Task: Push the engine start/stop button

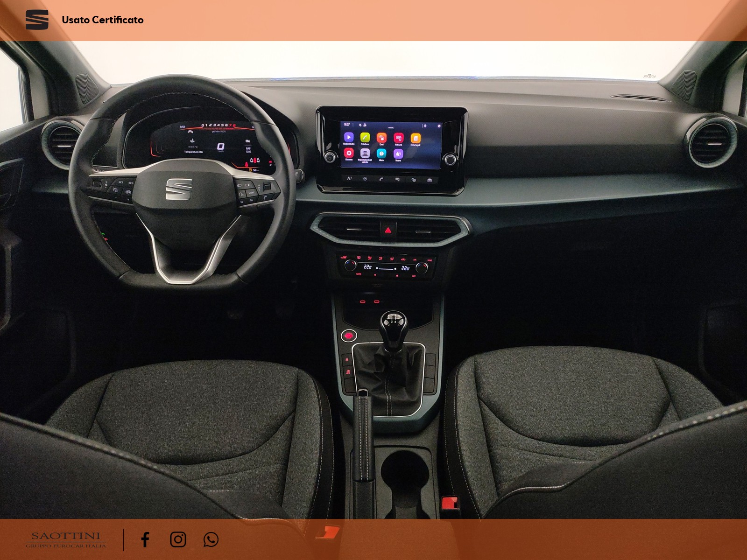Action: [x=348, y=335]
